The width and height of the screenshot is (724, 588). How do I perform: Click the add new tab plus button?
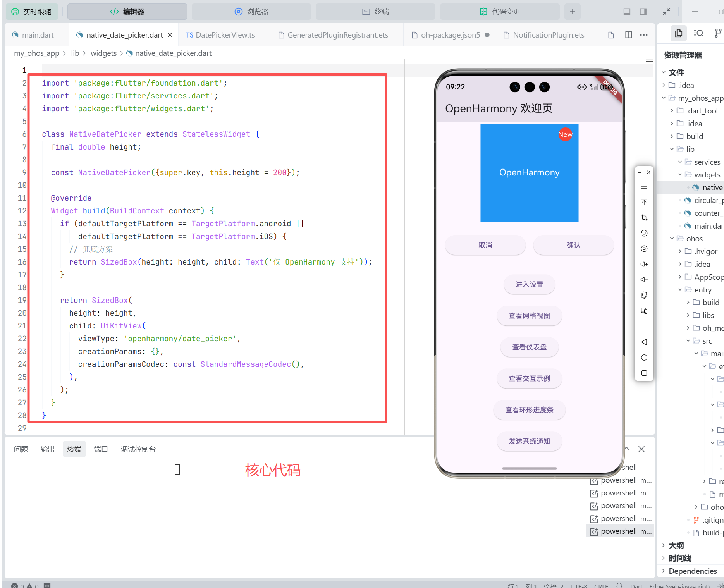pos(573,12)
